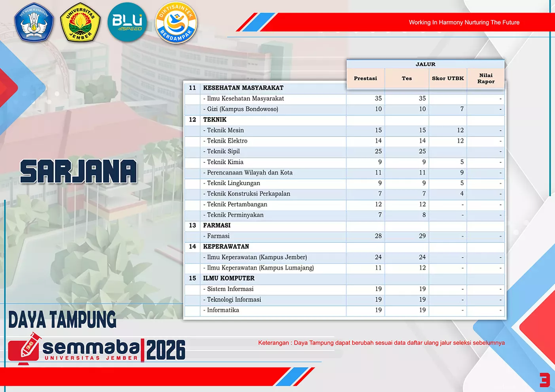Select the KESEHATAN MASYARAKAT faculty heading
This screenshot has height=392, width=555.
pyautogui.click(x=243, y=88)
